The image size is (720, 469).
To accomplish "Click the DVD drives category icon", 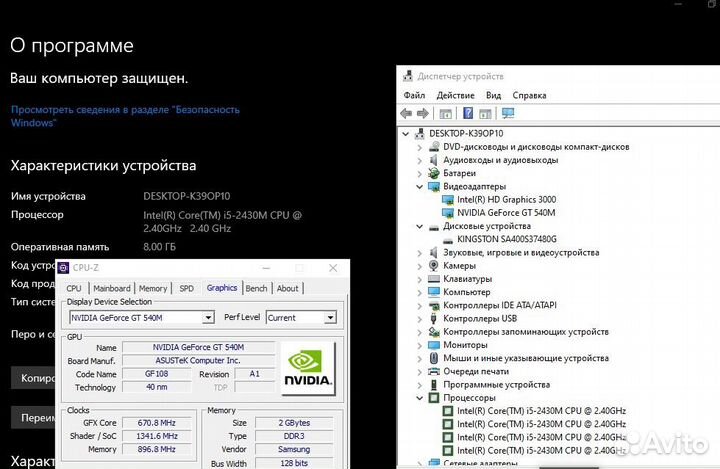I will pos(434,147).
